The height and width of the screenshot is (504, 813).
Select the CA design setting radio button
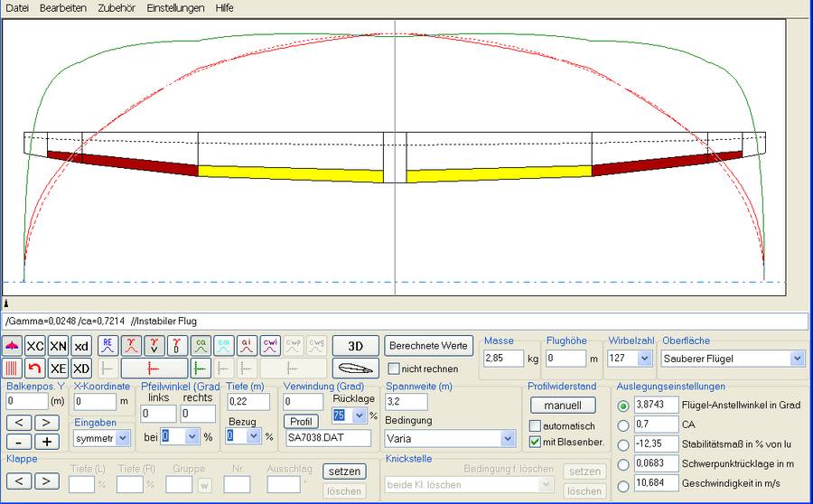point(622,425)
